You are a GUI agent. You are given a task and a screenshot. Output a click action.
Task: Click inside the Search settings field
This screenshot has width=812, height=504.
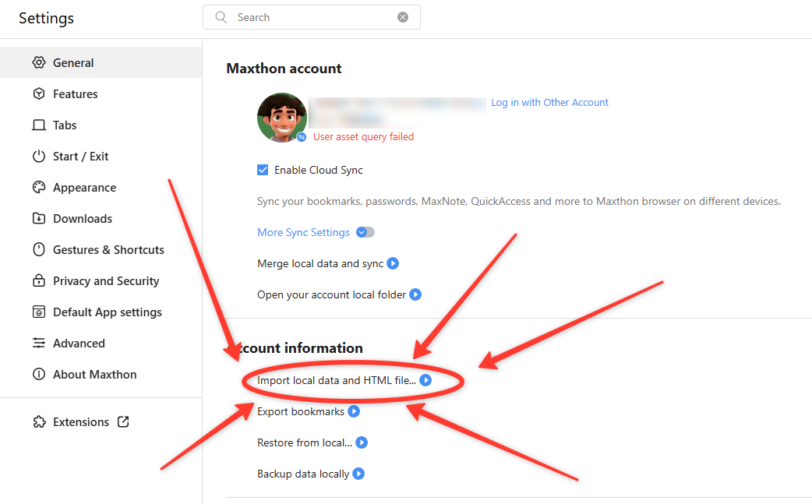point(312,17)
